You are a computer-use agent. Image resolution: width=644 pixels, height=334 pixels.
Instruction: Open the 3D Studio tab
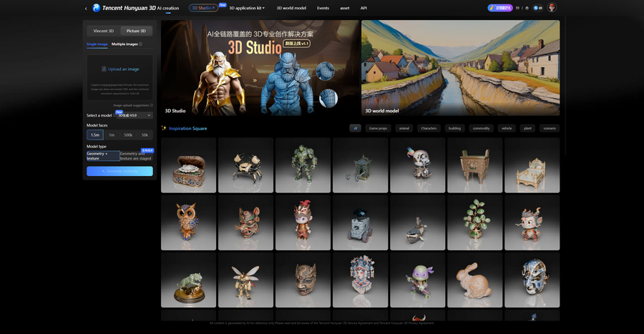click(x=203, y=8)
